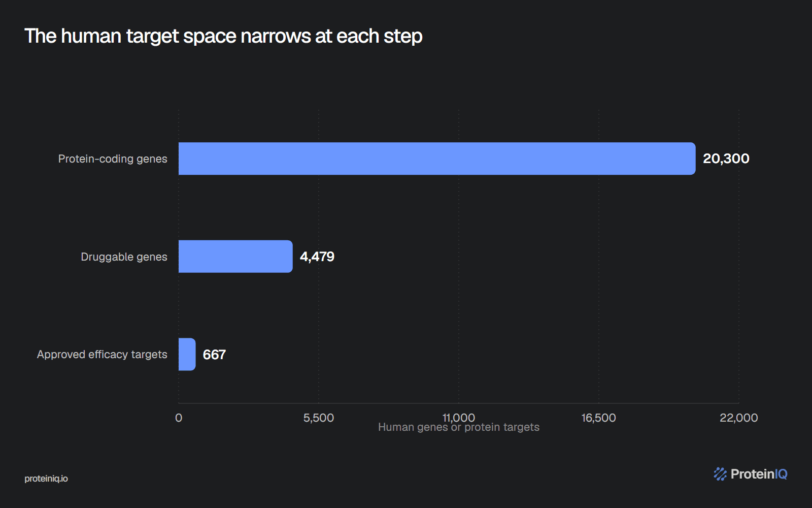The width and height of the screenshot is (812, 508).
Task: Click the 20,300 value label
Action: click(726, 158)
